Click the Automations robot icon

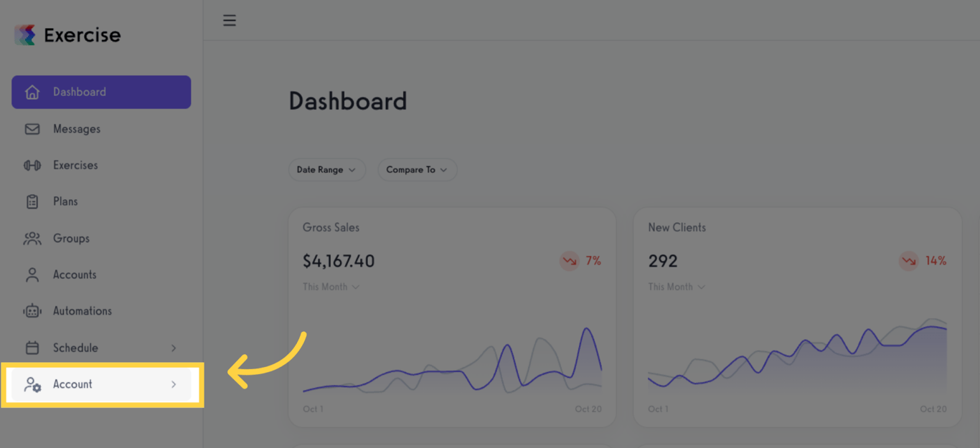pyautogui.click(x=32, y=311)
